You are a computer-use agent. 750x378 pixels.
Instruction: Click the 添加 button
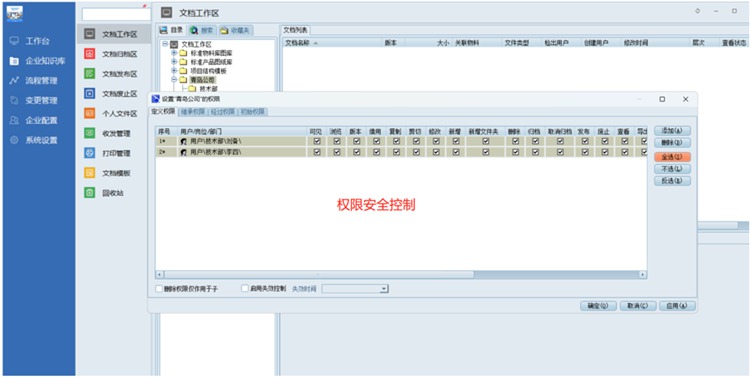672,131
